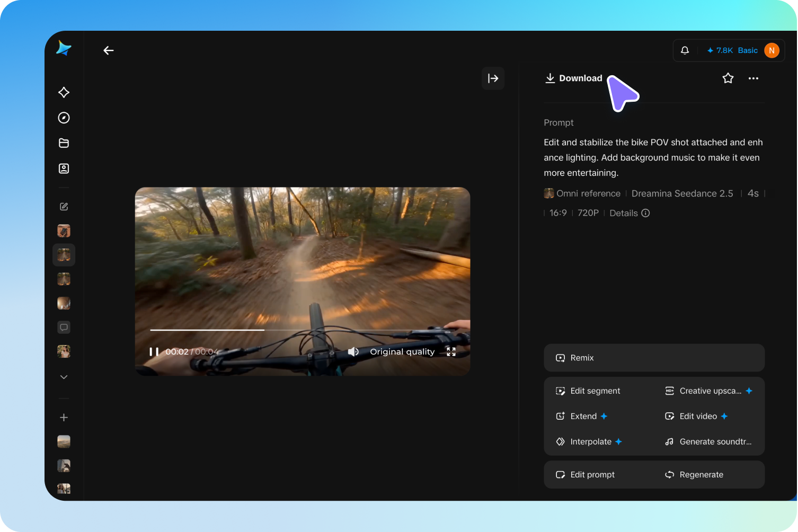Go back with the left arrow
Screen dimensions: 798x532
pyautogui.click(x=109, y=50)
